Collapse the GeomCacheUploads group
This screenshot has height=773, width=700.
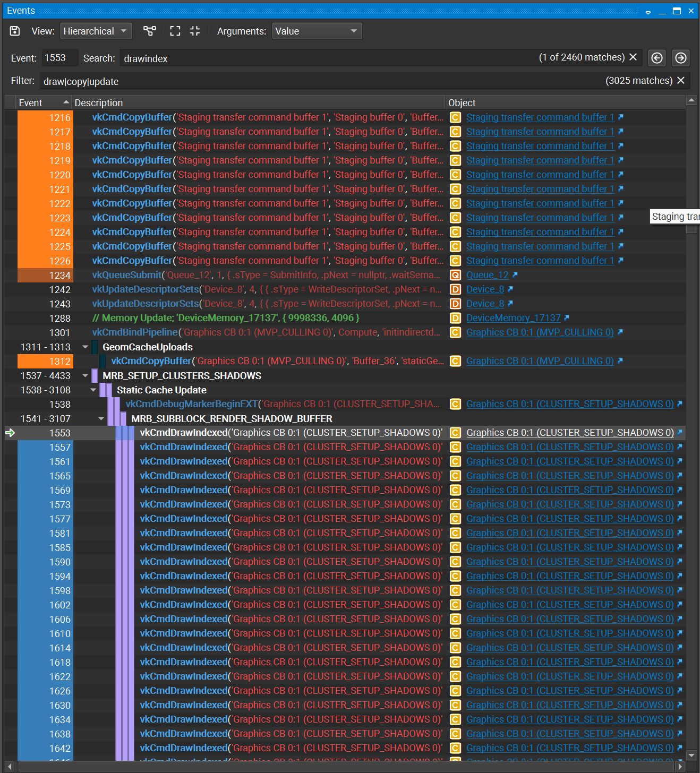pyautogui.click(x=85, y=347)
